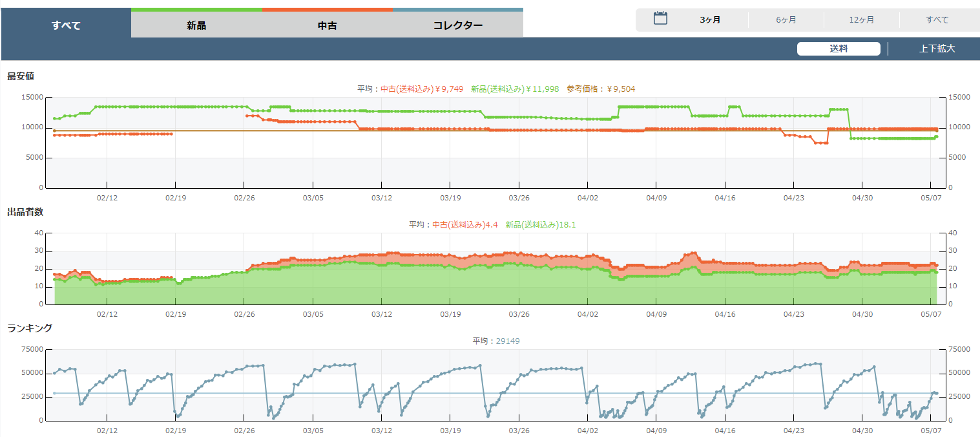Click 新品(送料込み) 18.1 legend in 出品者数 chart
The width and height of the screenshot is (980, 437).
(540, 225)
